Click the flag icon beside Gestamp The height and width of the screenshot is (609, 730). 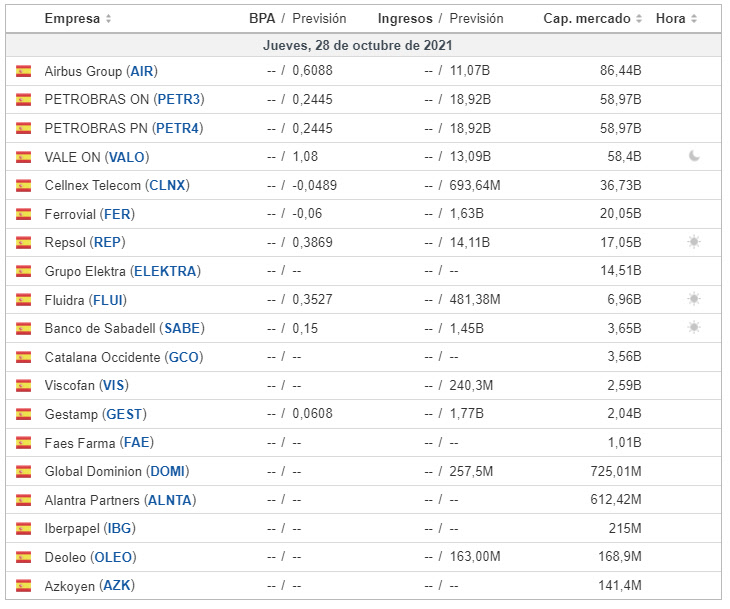tap(23, 414)
